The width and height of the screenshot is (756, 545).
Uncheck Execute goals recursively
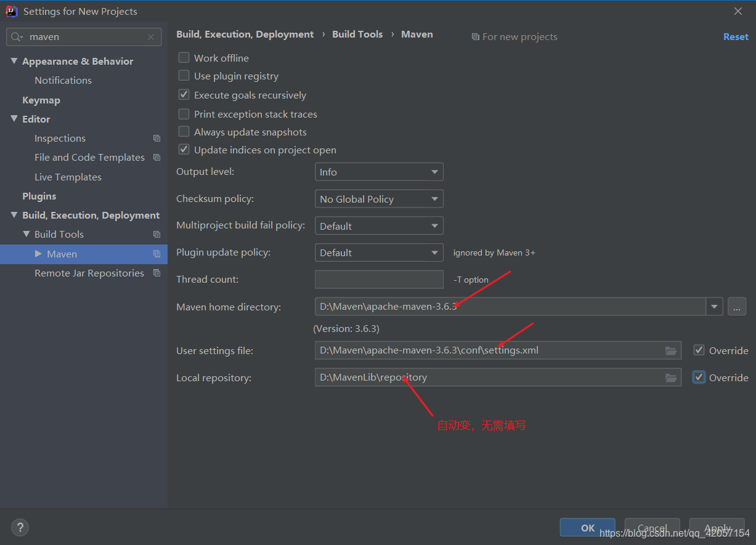click(x=184, y=95)
